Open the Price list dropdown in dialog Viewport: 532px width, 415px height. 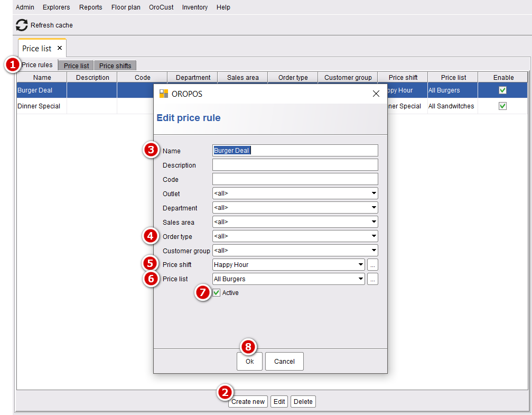point(289,279)
